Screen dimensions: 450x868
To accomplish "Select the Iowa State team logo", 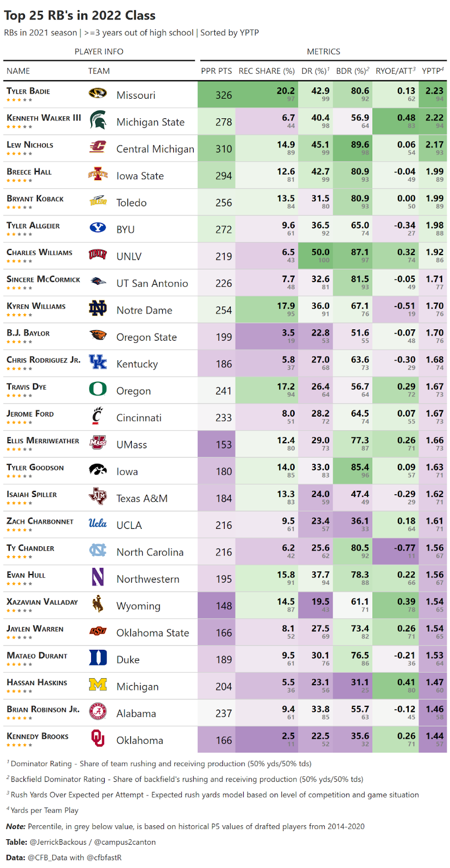I will point(98,174).
